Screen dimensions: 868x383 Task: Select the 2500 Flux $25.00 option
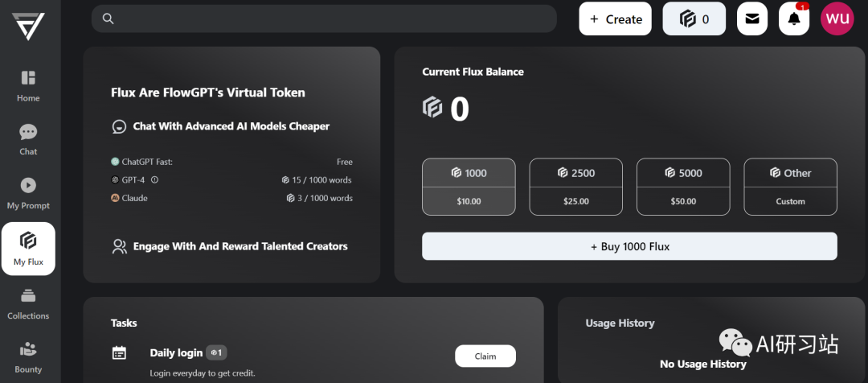[x=575, y=187]
